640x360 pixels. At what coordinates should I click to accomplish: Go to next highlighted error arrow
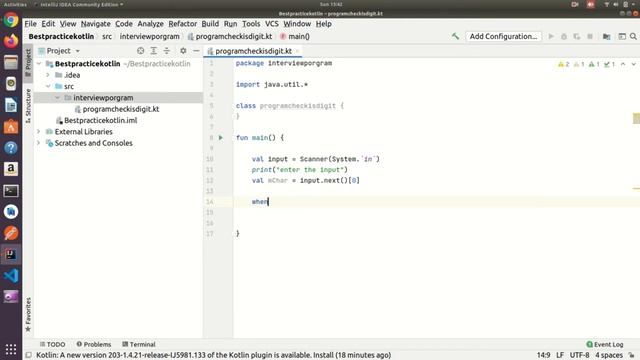pyautogui.click(x=633, y=64)
